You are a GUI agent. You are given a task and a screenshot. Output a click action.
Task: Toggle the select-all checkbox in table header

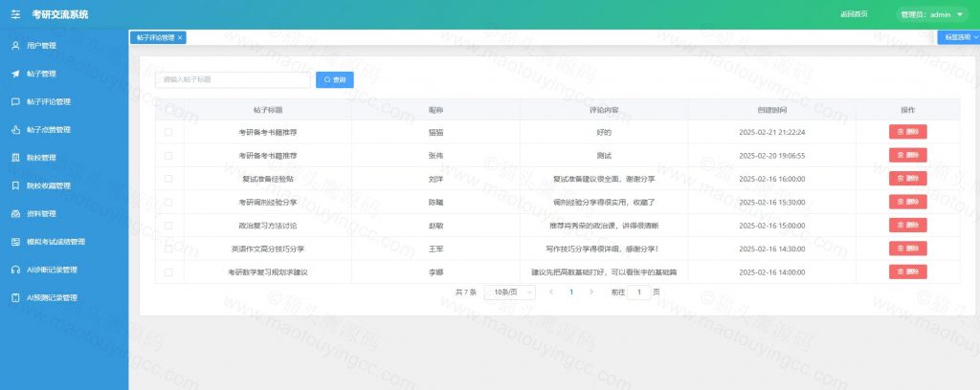click(x=168, y=110)
